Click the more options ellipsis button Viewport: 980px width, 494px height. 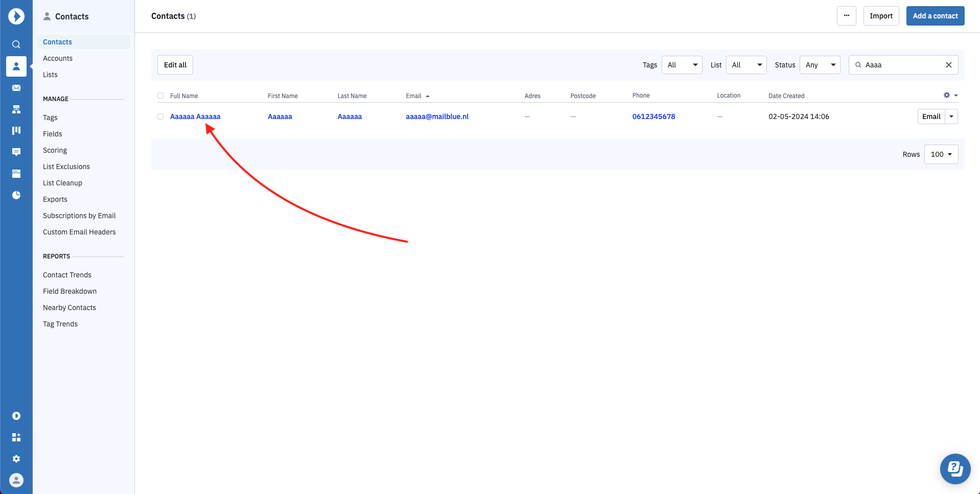click(x=846, y=16)
